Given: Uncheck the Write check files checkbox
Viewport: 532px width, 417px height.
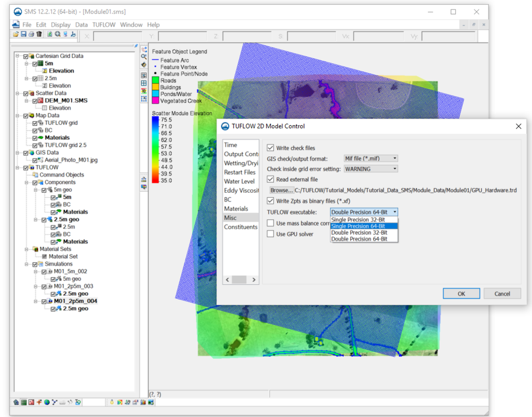Looking at the screenshot, I should pos(271,148).
